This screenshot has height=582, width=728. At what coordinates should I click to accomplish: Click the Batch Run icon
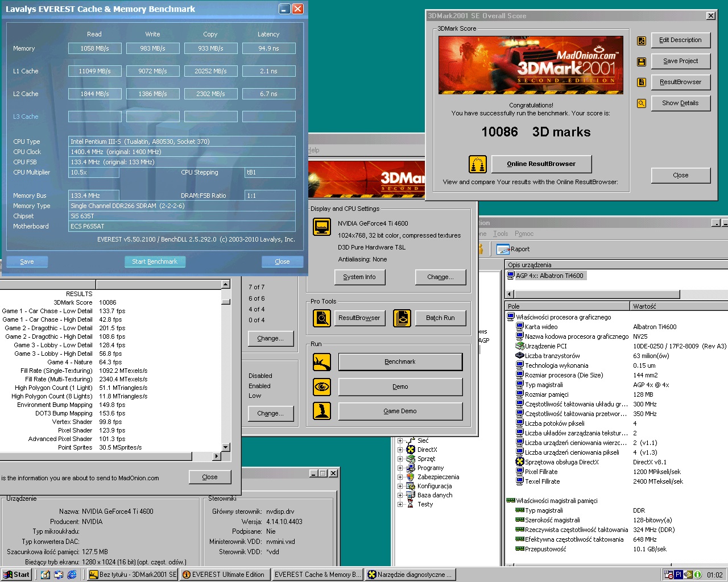click(x=402, y=318)
